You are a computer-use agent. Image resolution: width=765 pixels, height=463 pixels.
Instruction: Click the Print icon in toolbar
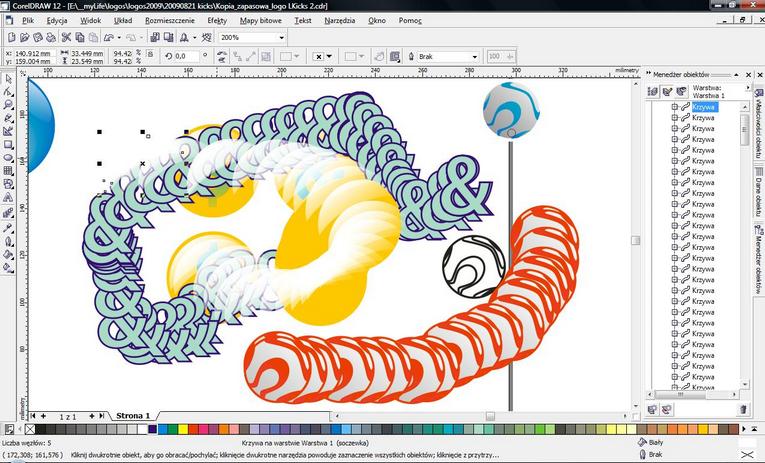coord(50,37)
